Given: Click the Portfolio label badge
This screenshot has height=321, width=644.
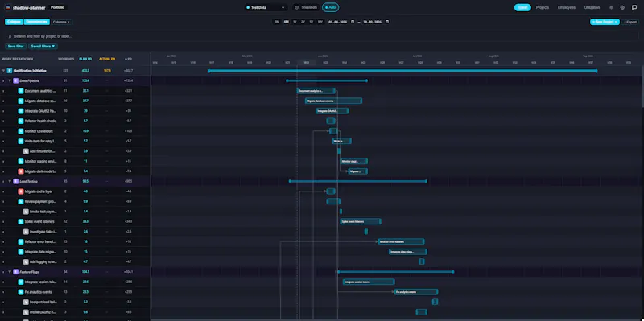Looking at the screenshot, I should [x=57, y=7].
